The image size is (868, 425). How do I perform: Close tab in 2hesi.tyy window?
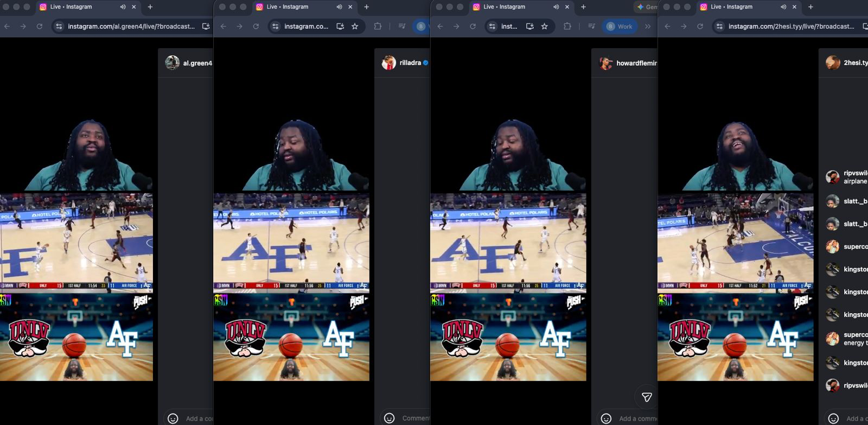[x=795, y=7]
